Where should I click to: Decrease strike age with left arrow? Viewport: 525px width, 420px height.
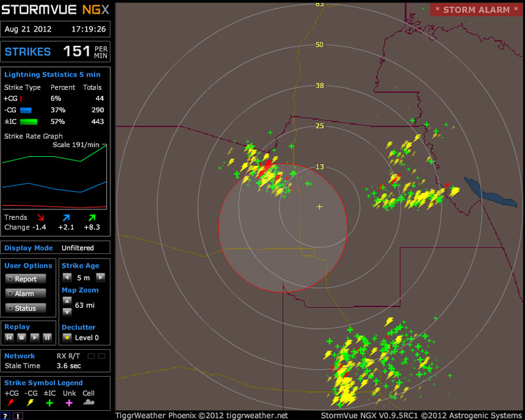coord(66,278)
